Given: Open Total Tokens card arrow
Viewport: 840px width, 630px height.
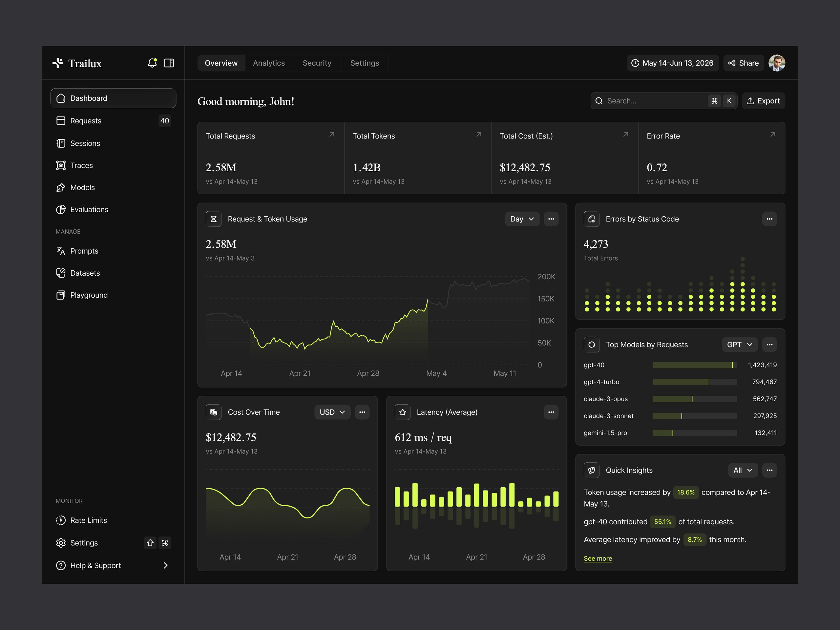Looking at the screenshot, I should click(x=478, y=135).
